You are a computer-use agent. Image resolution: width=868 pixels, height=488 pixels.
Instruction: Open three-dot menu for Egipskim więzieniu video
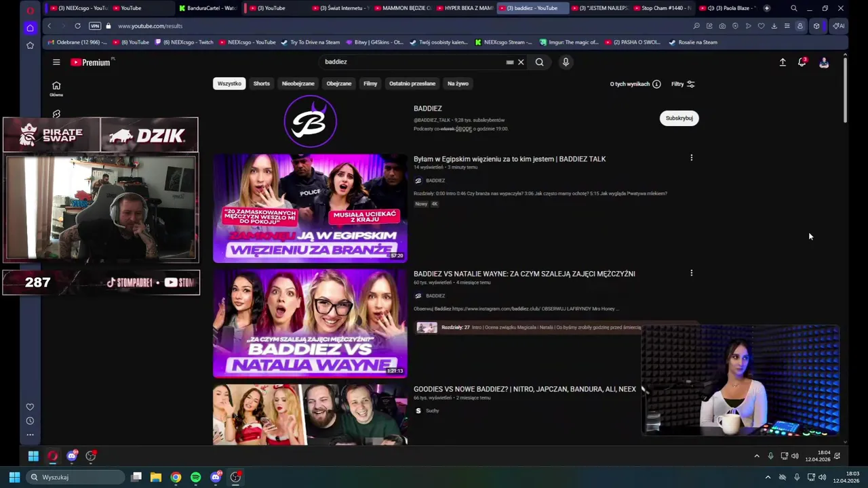[x=691, y=158]
